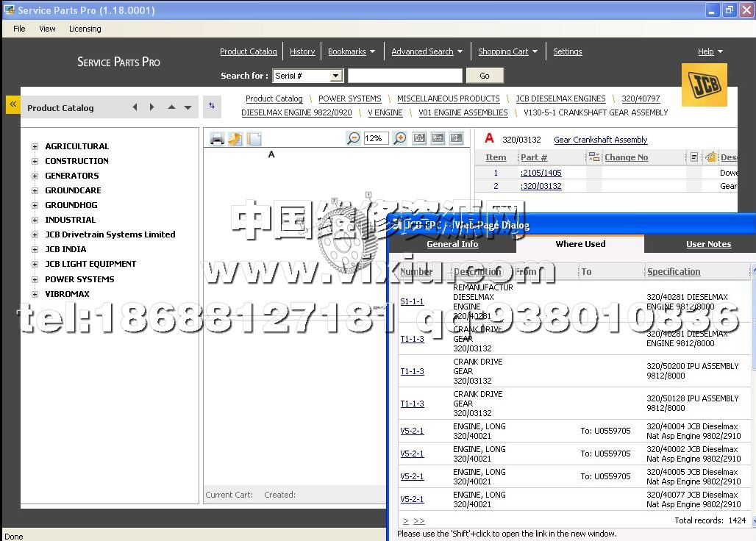Expand the CONSTRUCTION tree node
This screenshot has width=756, height=541.
click(35, 161)
